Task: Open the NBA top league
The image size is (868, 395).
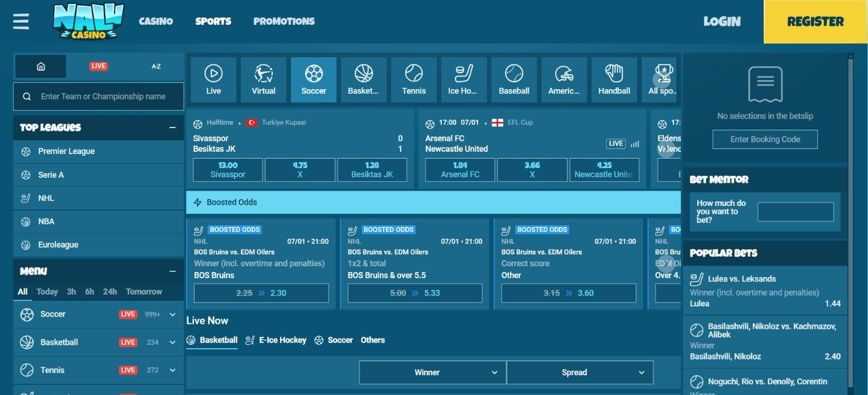Action: [99, 221]
